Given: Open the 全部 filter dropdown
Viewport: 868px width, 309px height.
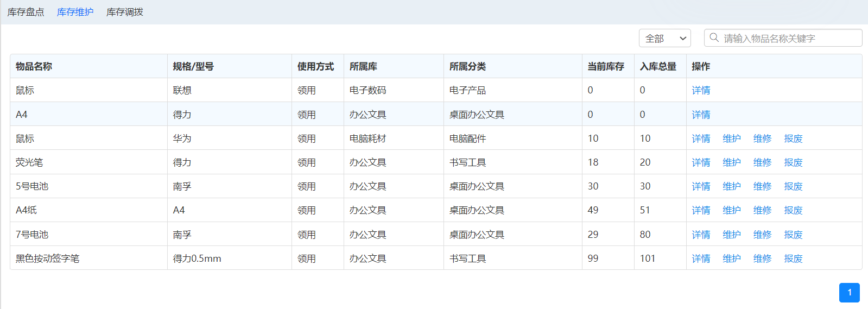Looking at the screenshot, I should click(x=664, y=39).
